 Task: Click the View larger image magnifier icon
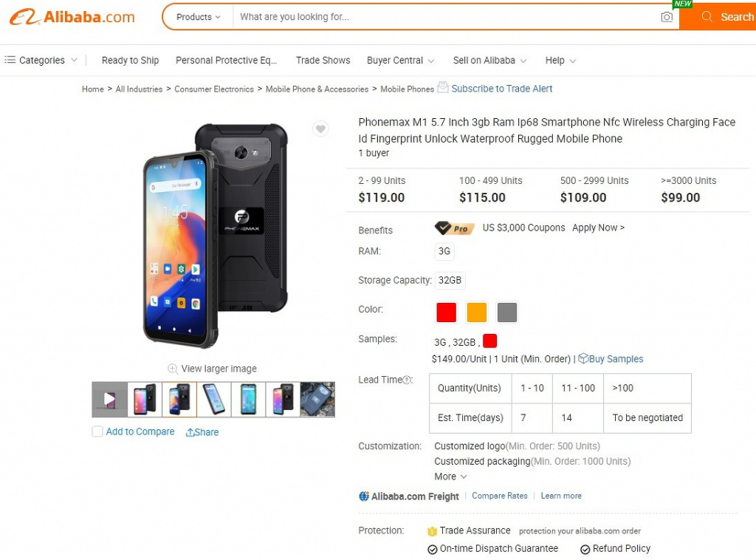pyautogui.click(x=173, y=369)
